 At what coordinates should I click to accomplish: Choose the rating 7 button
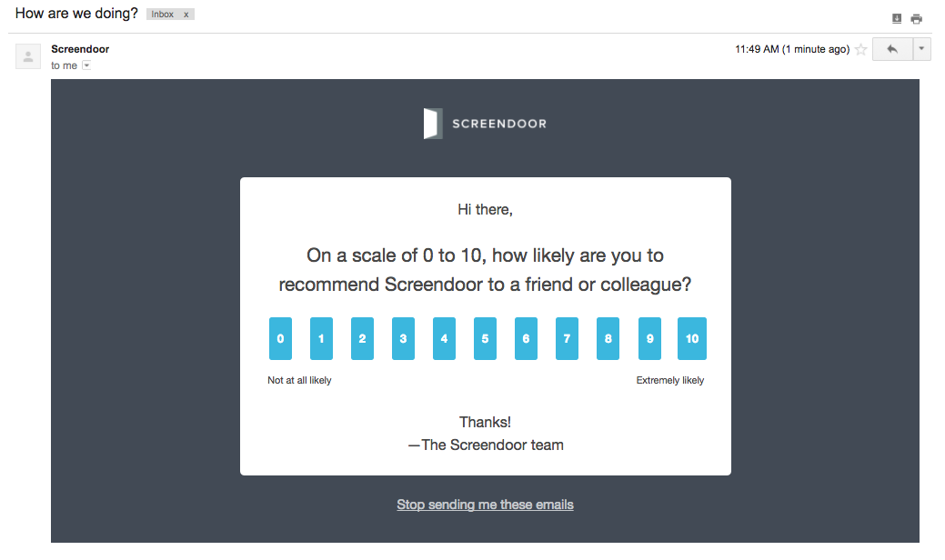[567, 339]
